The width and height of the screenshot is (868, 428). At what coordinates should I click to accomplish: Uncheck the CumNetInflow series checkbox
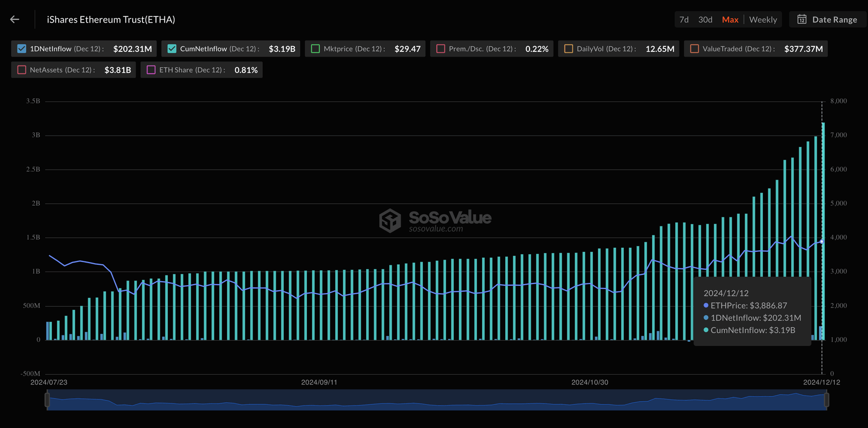pos(172,49)
